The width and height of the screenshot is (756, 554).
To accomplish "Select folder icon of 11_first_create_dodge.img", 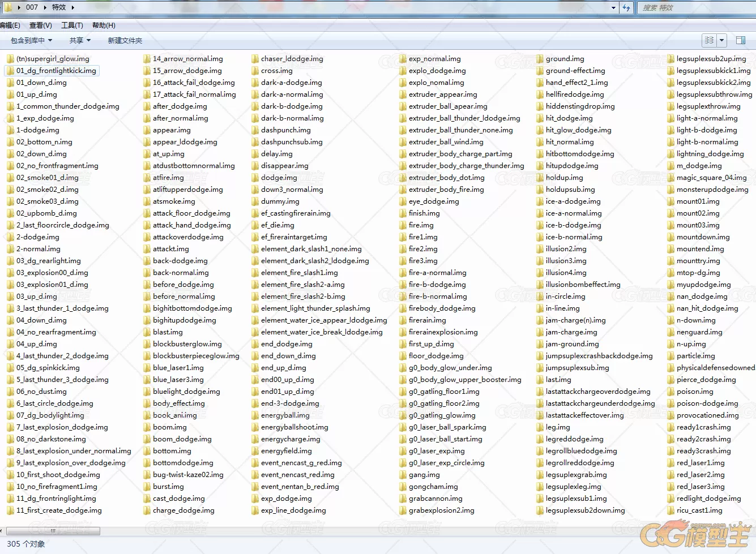I will [x=10, y=510].
